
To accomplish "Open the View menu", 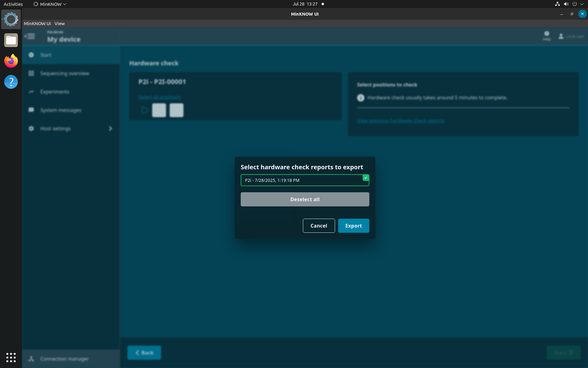I will pos(59,24).
